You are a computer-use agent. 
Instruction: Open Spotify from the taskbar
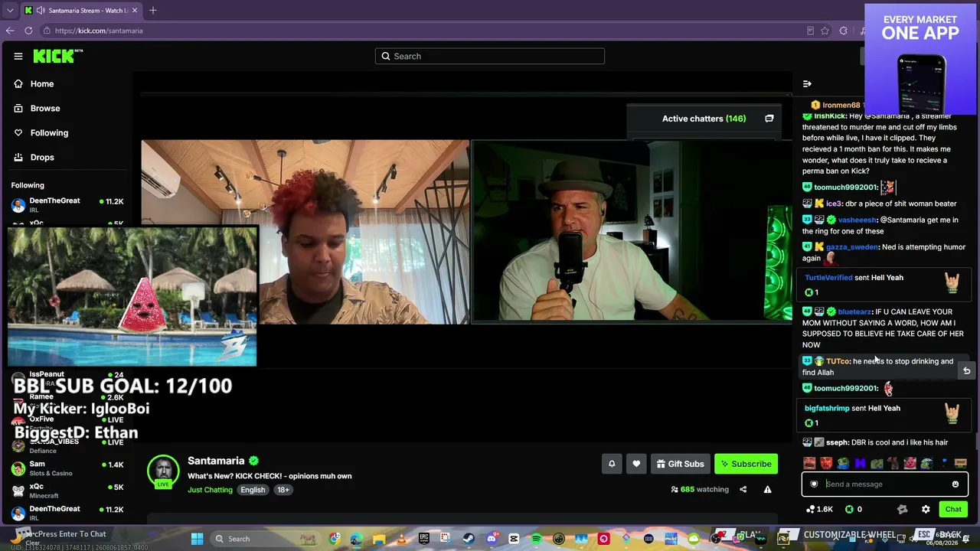click(x=536, y=539)
